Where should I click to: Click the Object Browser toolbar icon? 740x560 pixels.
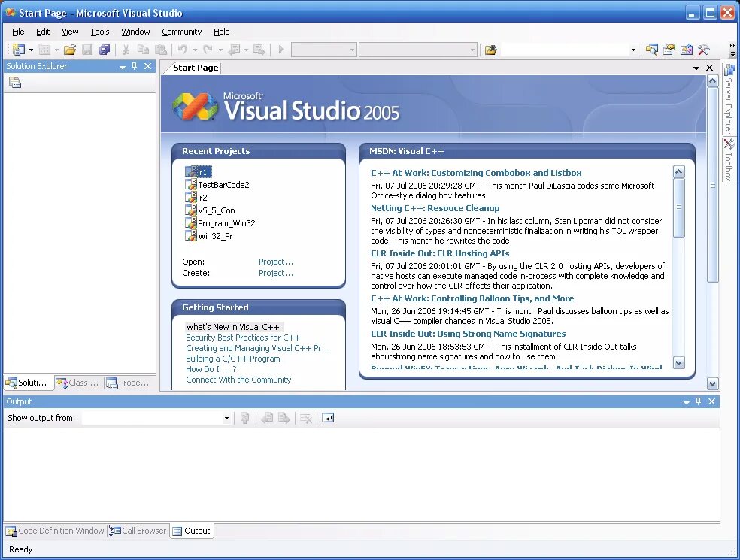pos(687,50)
